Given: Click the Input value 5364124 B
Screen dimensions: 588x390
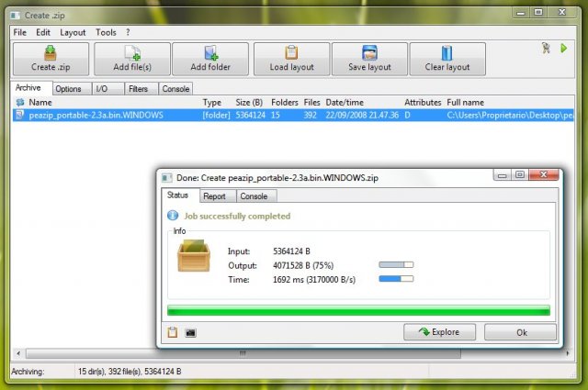Looking at the screenshot, I should [291, 251].
